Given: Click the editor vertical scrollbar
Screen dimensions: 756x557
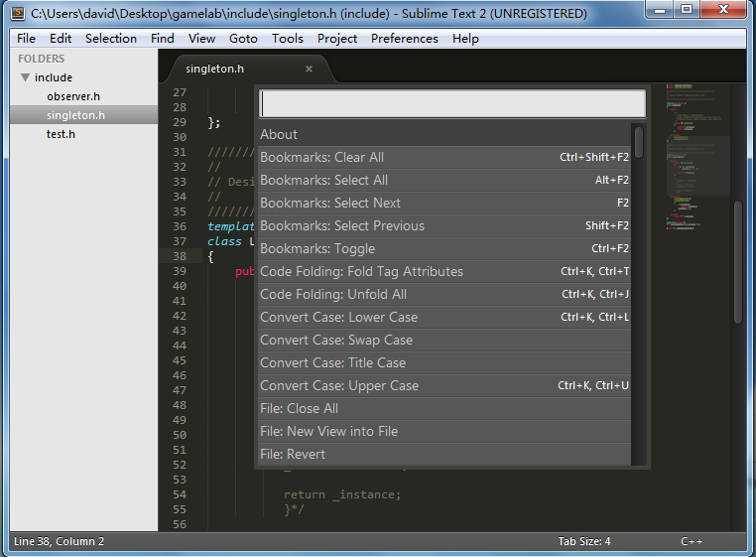Looking at the screenshot, I should point(737,263).
